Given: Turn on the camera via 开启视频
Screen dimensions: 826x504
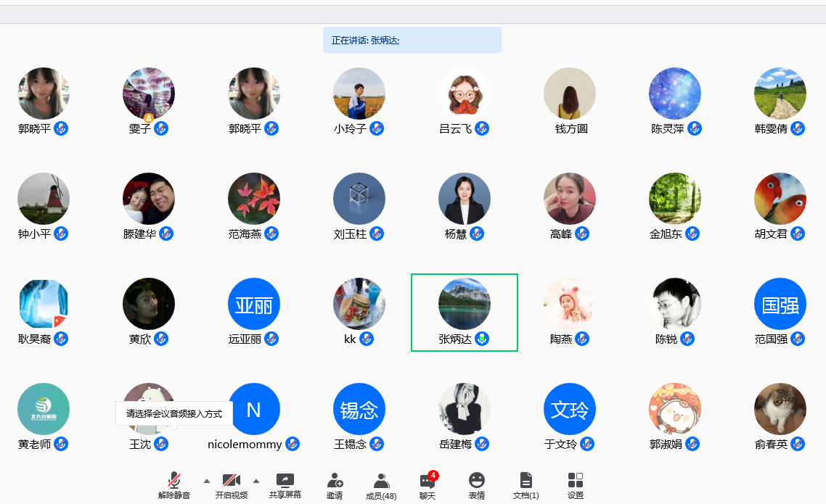Looking at the screenshot, I should 231,481.
